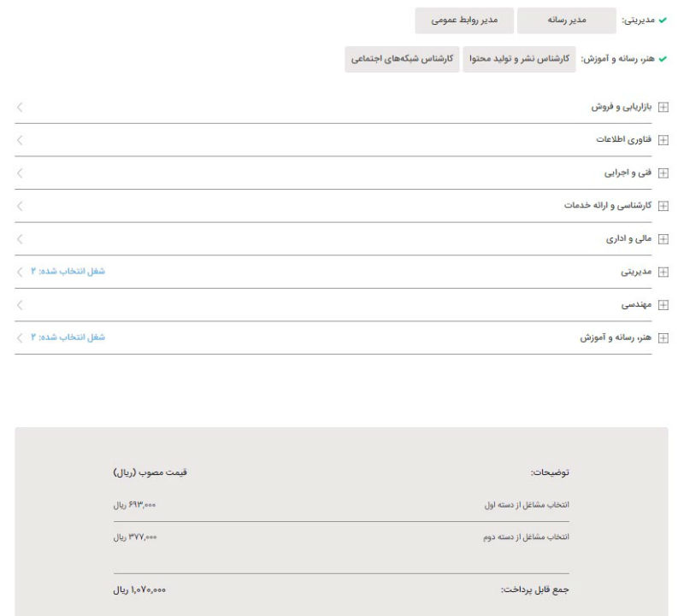The width and height of the screenshot is (684, 616).
Task: Click انتخاب مشاغل از دسته دوم text
Action: point(526,537)
